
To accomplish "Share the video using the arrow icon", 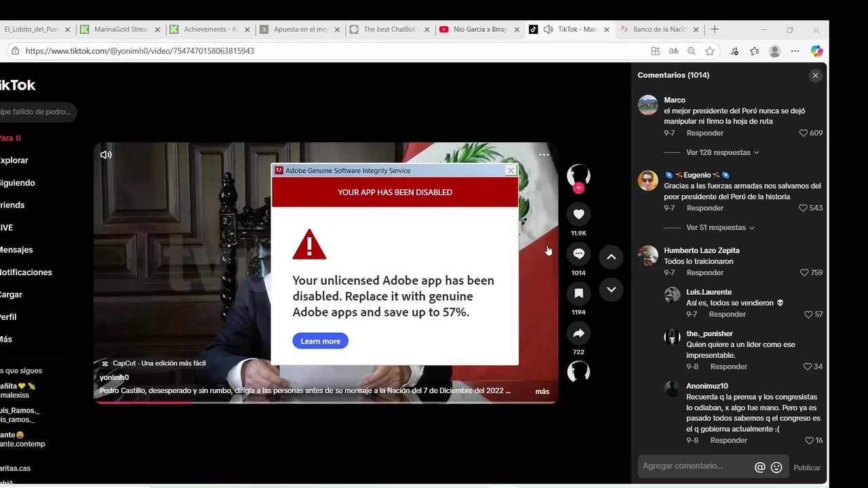I will click(578, 333).
